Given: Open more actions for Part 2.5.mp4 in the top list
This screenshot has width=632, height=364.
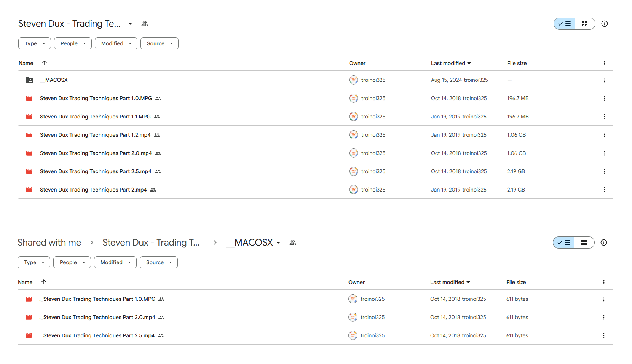Looking at the screenshot, I should coord(604,171).
